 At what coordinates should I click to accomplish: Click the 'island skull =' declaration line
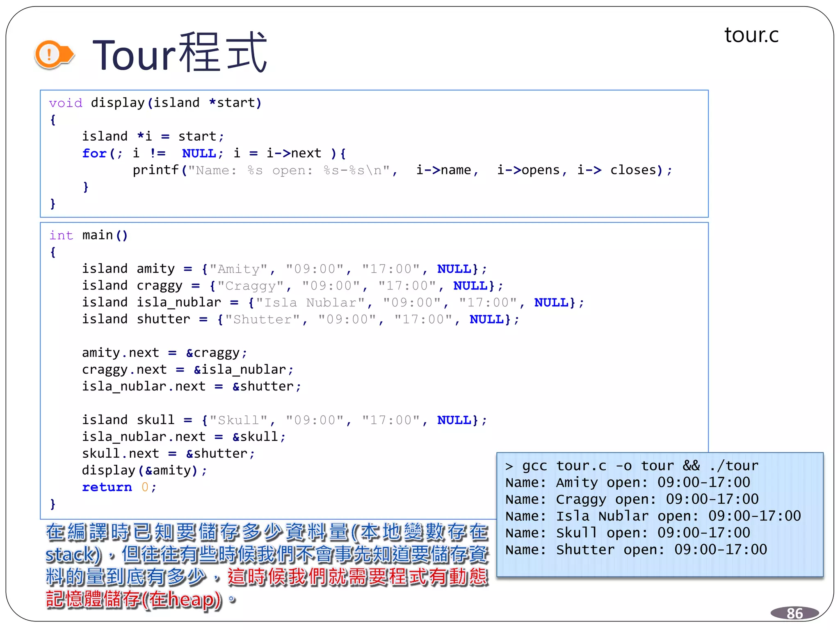[284, 420]
